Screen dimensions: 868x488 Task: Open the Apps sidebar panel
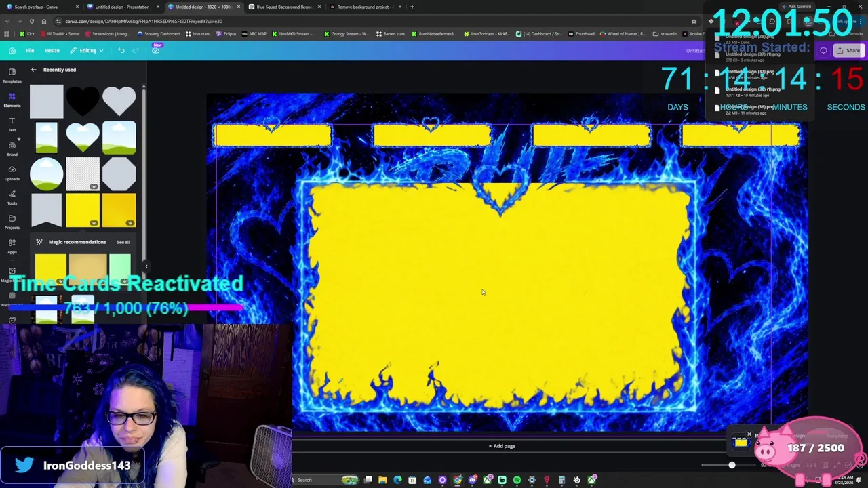[12, 246]
